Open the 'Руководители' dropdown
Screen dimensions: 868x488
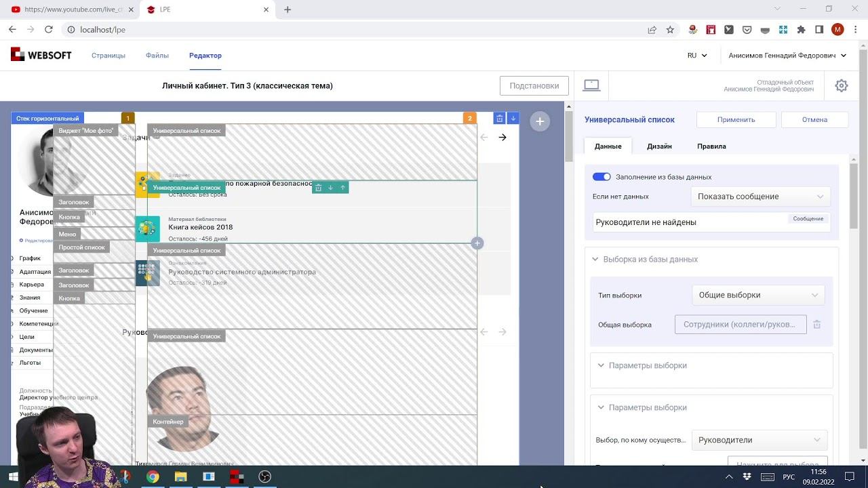[x=759, y=440]
